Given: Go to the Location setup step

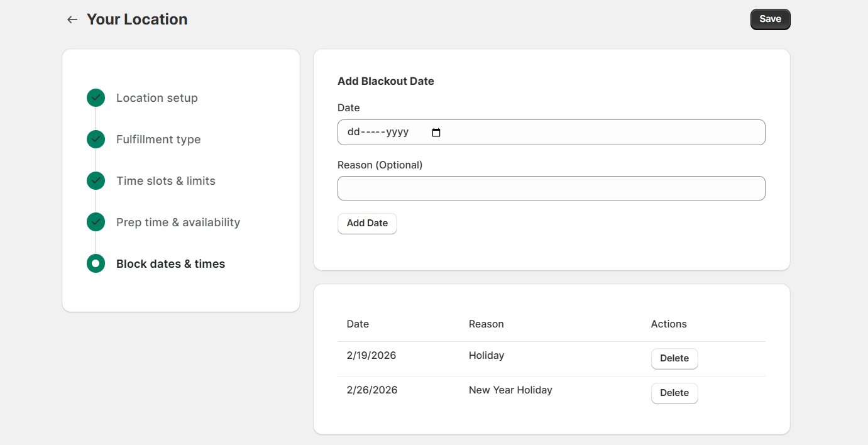Looking at the screenshot, I should pos(157,98).
